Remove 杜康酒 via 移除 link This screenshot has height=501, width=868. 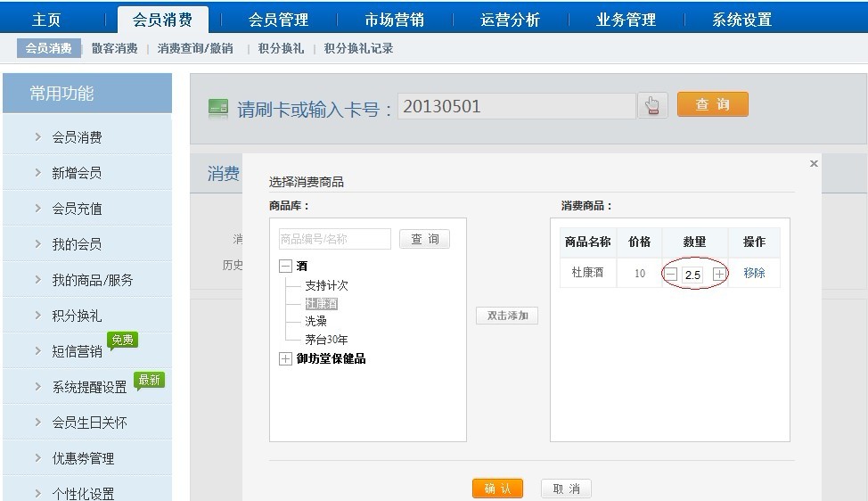click(x=754, y=273)
